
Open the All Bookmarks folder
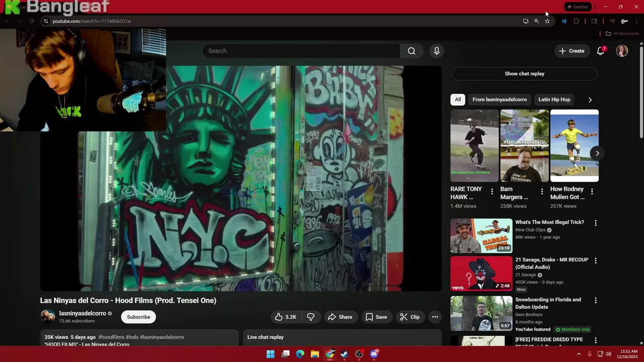click(x=622, y=34)
